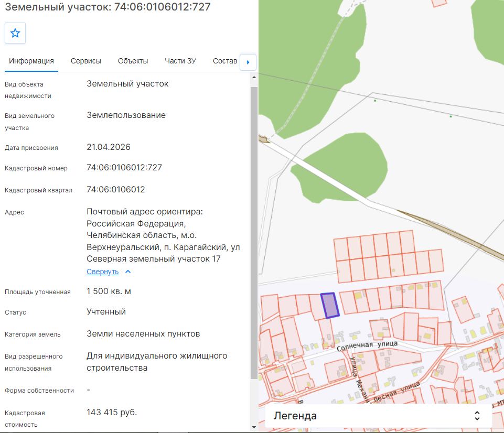The height and width of the screenshot is (433, 504).
Task: Collapse the address with Свернуть link
Action: (103, 272)
